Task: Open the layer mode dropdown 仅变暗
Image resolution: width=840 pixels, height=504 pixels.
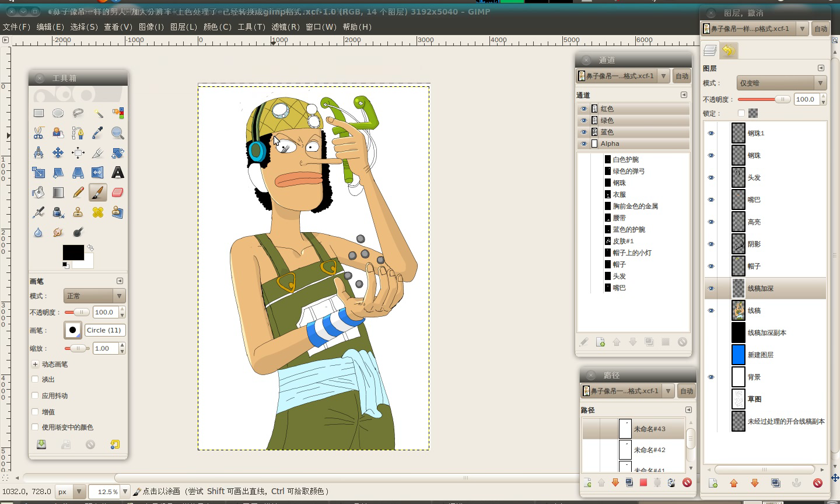Action: [782, 83]
